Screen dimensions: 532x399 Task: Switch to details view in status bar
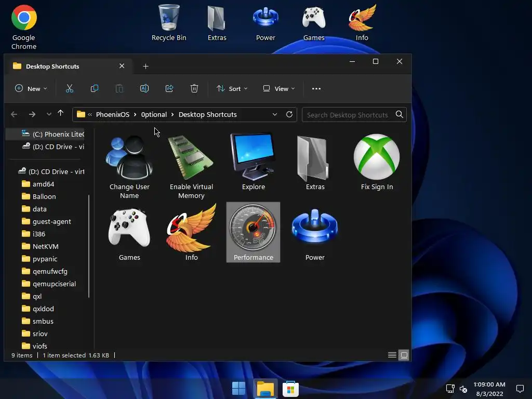click(x=392, y=355)
